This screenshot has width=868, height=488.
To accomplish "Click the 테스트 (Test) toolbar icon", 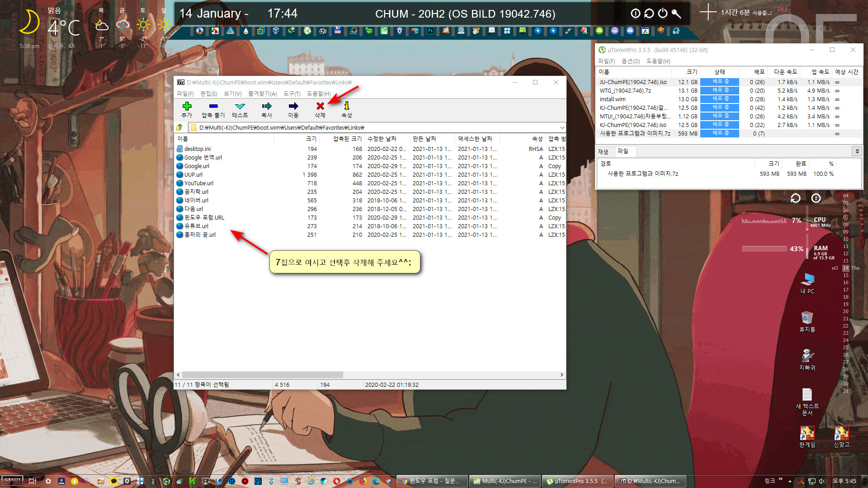I will [x=240, y=106].
